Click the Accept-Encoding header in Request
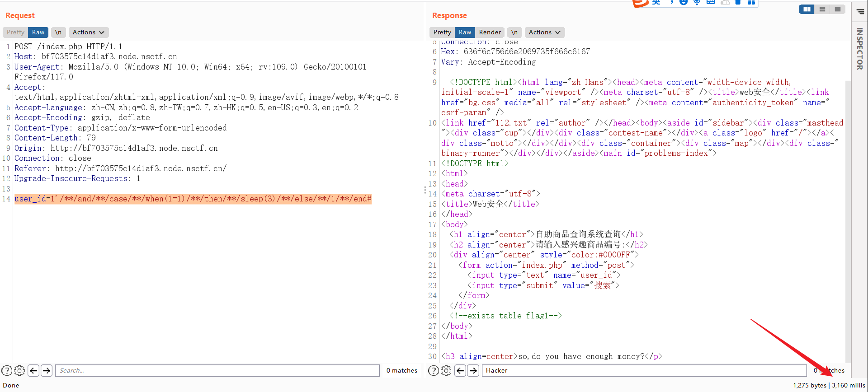The image size is (868, 392). click(82, 117)
